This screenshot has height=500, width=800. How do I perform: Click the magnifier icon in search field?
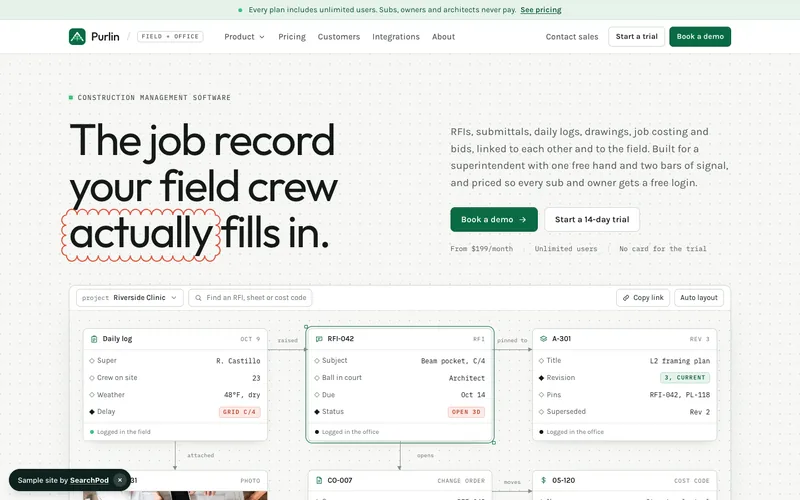point(198,298)
